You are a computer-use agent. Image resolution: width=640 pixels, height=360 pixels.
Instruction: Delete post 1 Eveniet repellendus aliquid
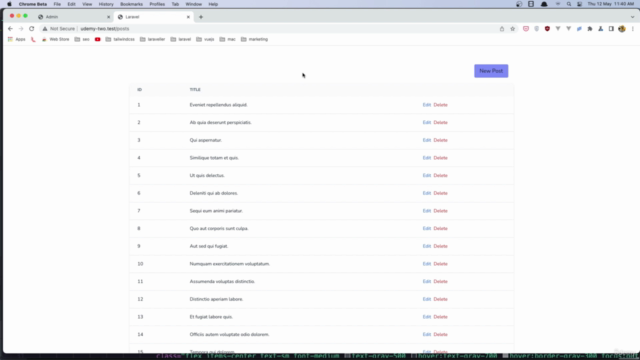440,105
